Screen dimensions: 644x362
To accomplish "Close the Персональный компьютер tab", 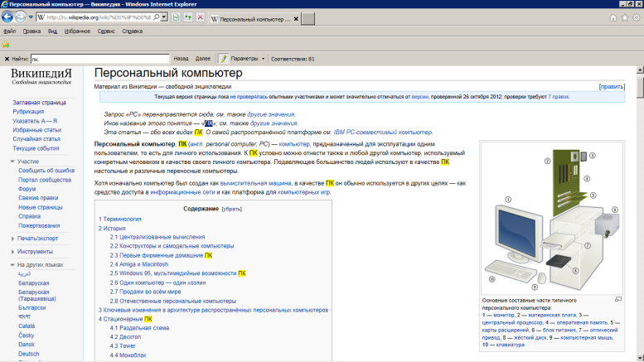I will coord(296,19).
